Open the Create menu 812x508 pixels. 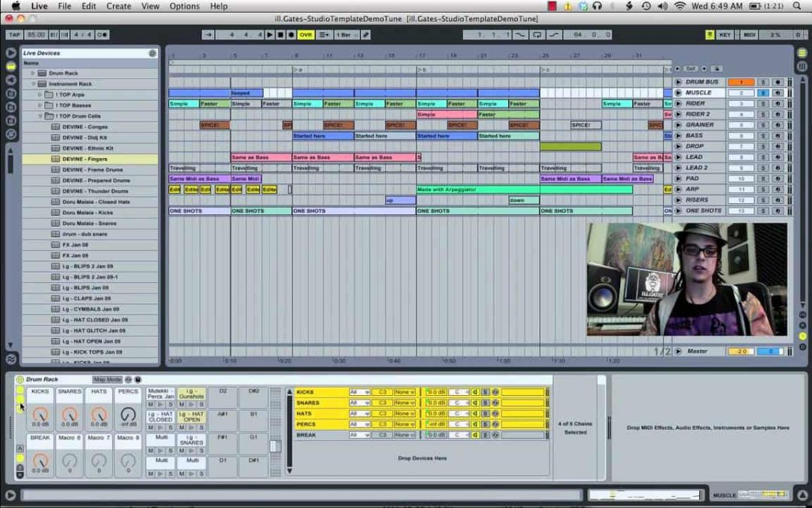119,6
